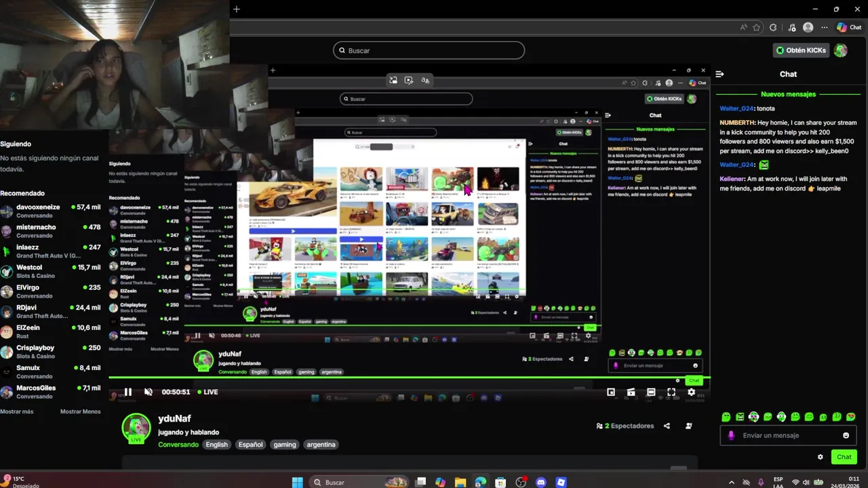Select the Español tag
Viewport: 868px width, 488px height.
250,445
